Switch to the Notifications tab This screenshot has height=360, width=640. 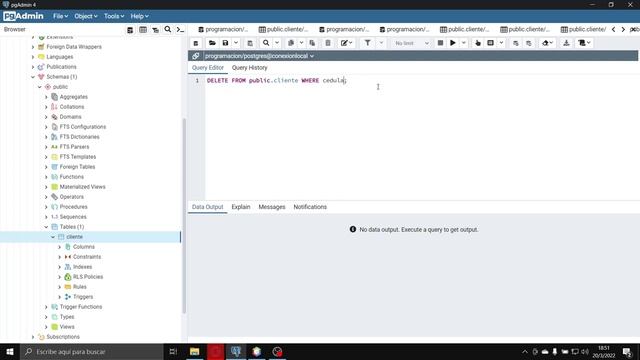pyautogui.click(x=310, y=207)
